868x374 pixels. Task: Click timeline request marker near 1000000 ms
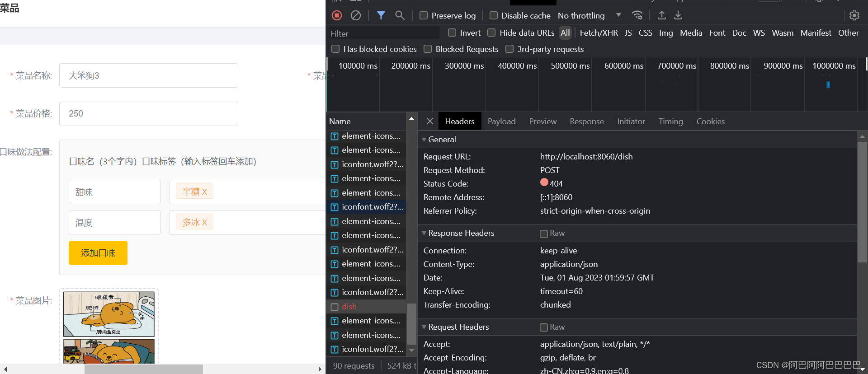point(828,84)
